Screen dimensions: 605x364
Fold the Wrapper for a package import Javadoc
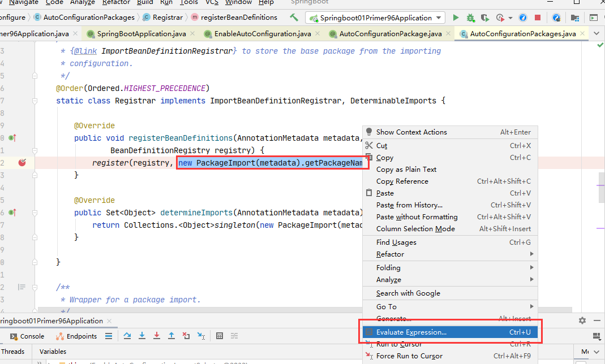click(x=35, y=287)
